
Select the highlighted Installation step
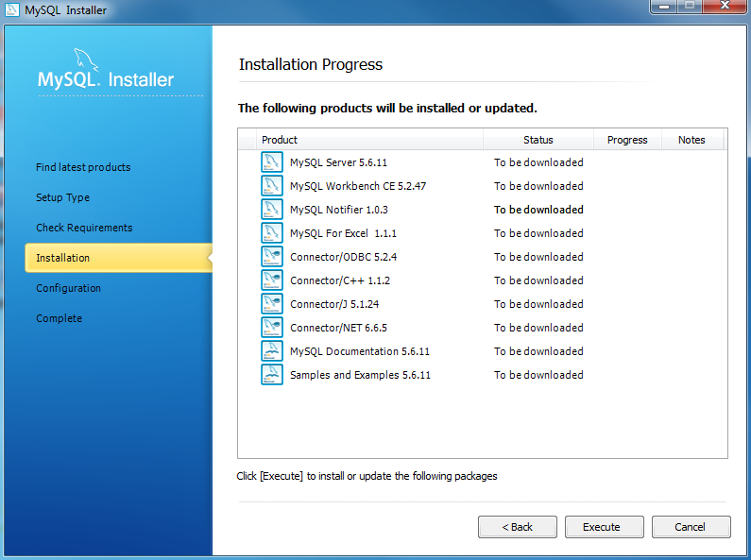[x=119, y=258]
